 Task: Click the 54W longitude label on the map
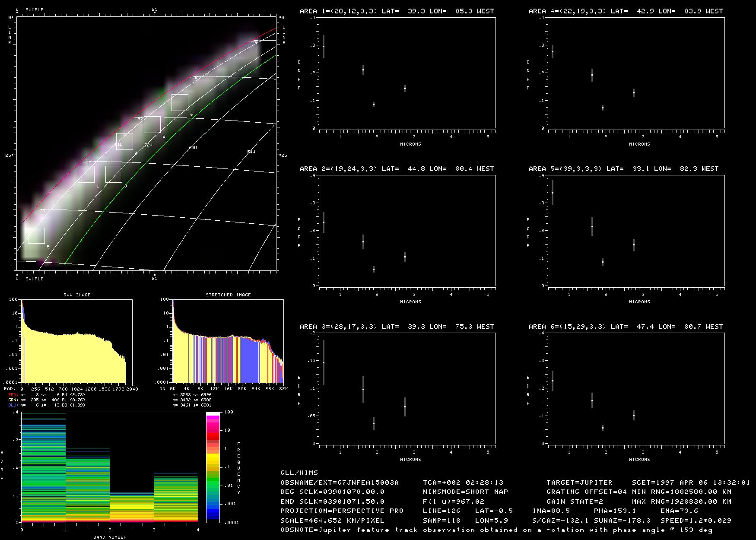pos(251,152)
